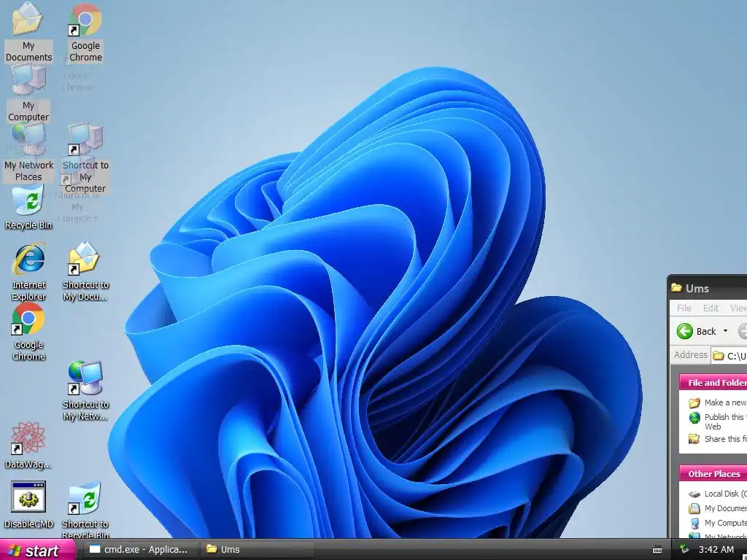Click Publish this folder to Web link

coord(726,421)
